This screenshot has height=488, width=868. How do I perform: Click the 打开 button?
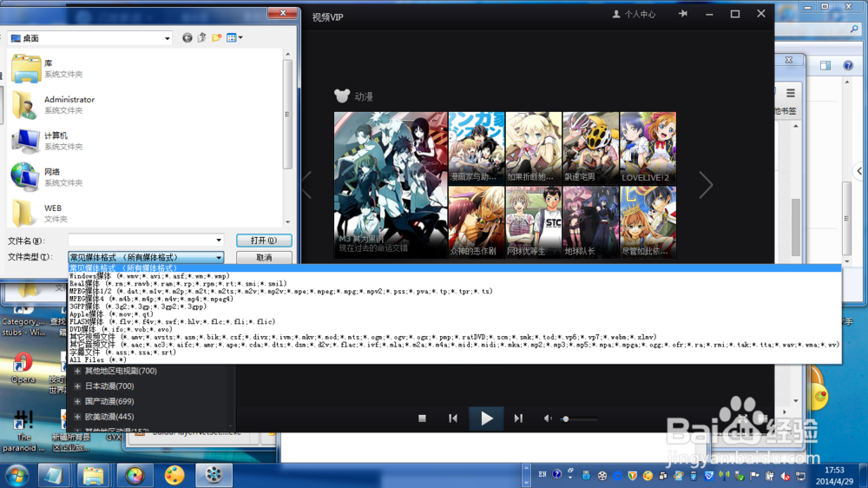(x=264, y=241)
